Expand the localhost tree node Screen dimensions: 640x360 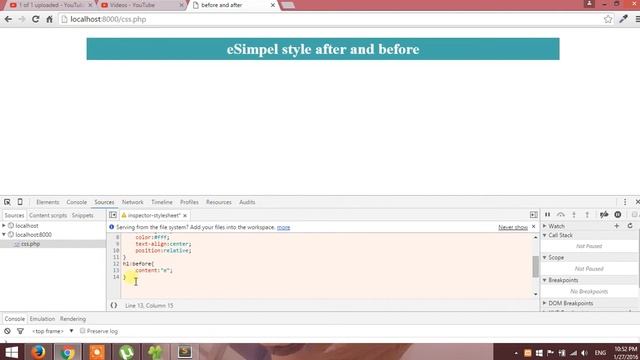4,226
